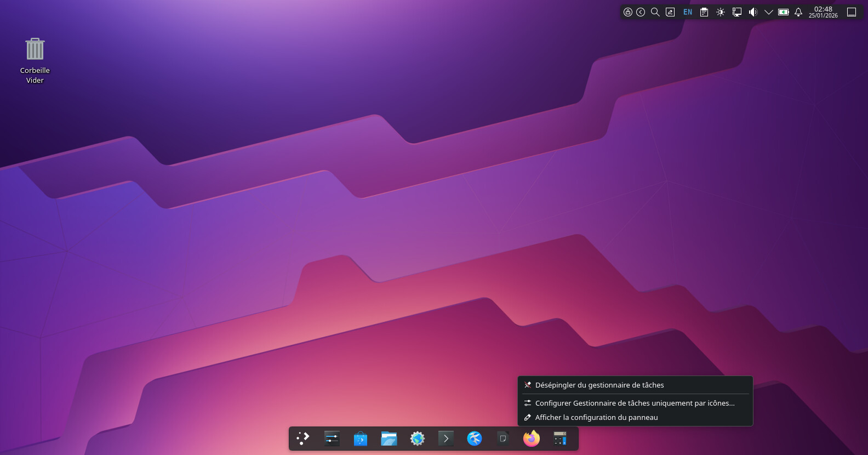Viewport: 868px width, 455px height.
Task: Launch the Discover software store
Action: point(361,439)
